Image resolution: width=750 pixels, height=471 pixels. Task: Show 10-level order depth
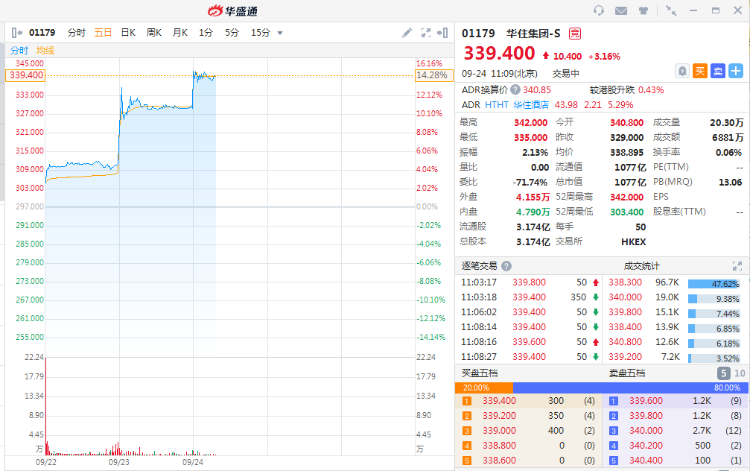click(740, 373)
